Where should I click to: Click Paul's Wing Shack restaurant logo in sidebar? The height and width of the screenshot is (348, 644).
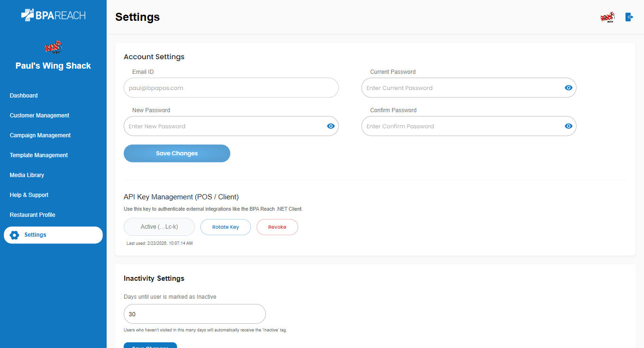point(53,47)
